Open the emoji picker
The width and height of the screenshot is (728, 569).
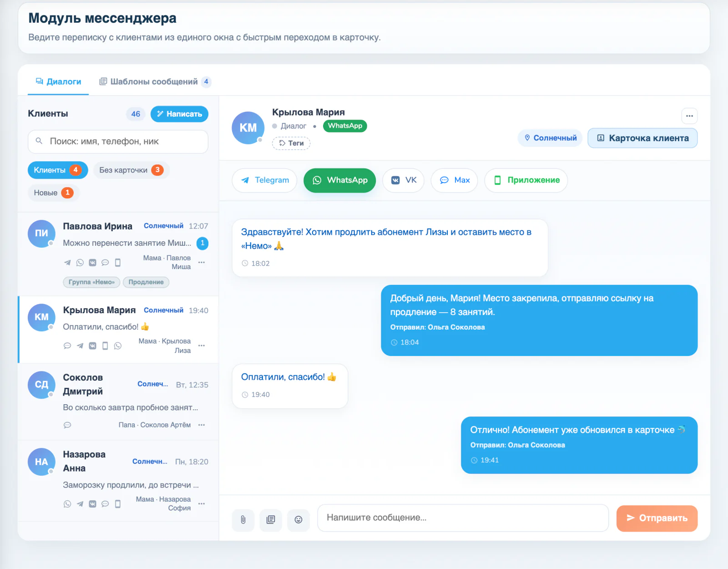coord(298,520)
